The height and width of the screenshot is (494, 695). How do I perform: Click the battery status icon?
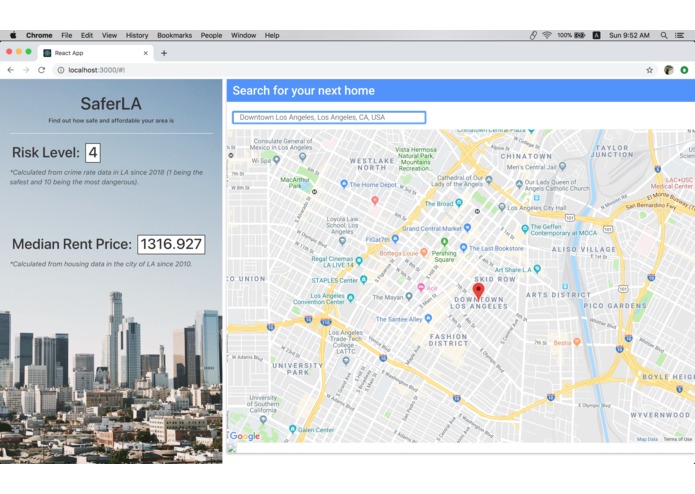580,35
